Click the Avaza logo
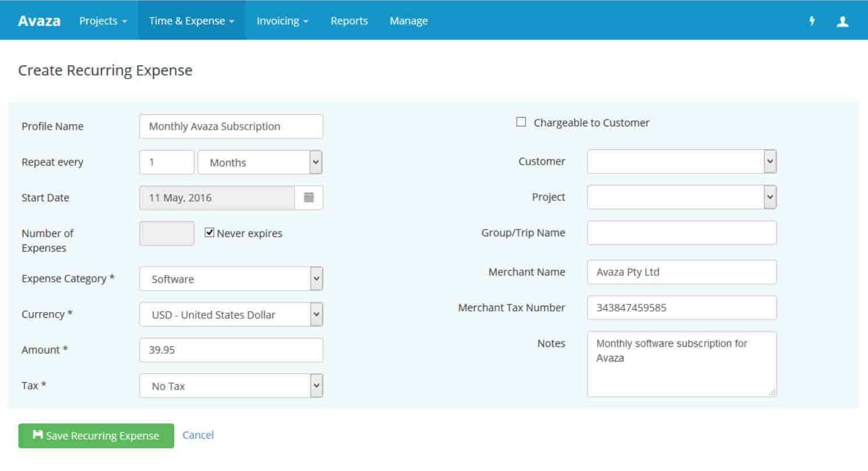 (x=39, y=21)
